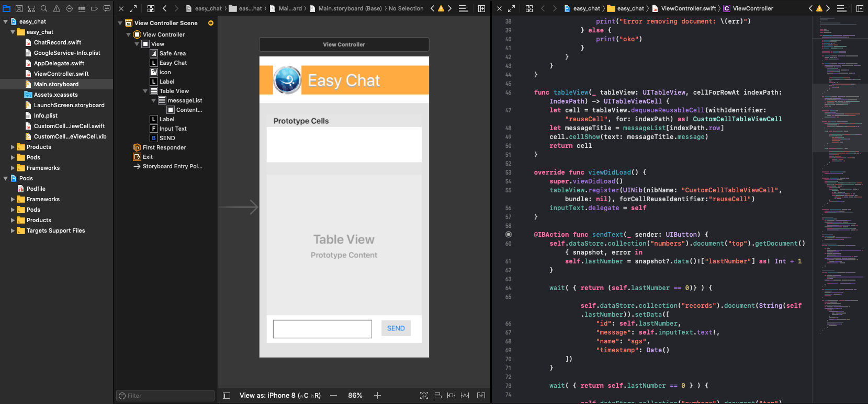Screen dimensions: 868x404
Task: Collapse the View node in outline
Action: click(137, 44)
